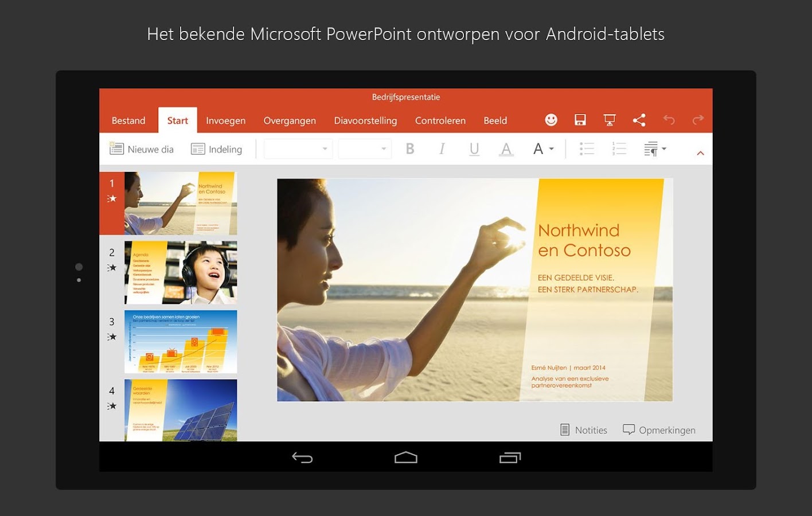Toggle Italic formatting
The height and width of the screenshot is (516, 812).
442,149
